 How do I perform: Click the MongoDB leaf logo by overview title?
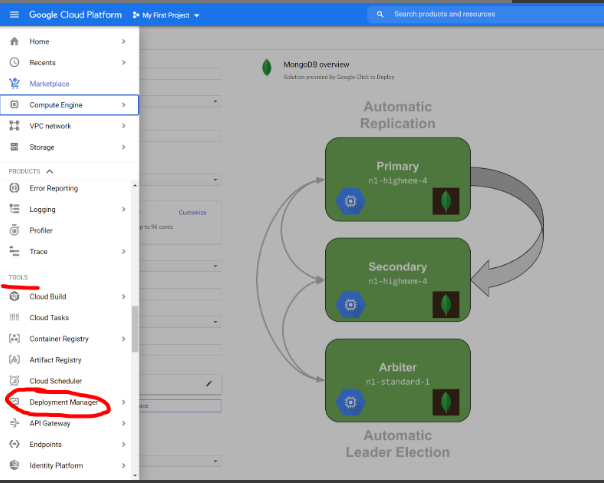tap(267, 68)
